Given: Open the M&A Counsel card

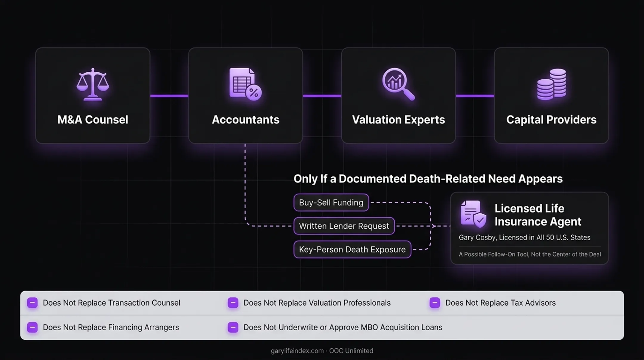Looking at the screenshot, I should click(93, 96).
